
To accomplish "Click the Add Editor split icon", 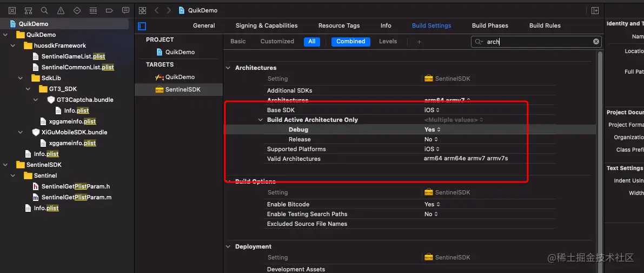I will 595,10.
